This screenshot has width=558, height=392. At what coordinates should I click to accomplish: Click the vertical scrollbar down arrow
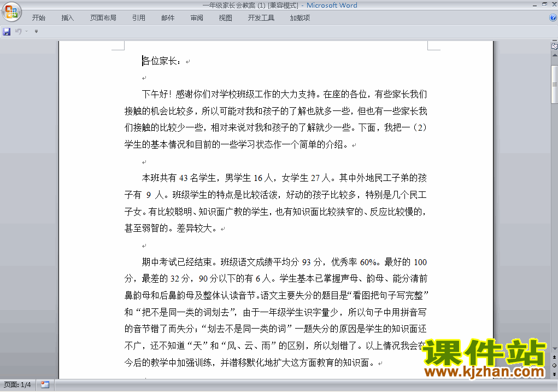pyautogui.click(x=554, y=349)
